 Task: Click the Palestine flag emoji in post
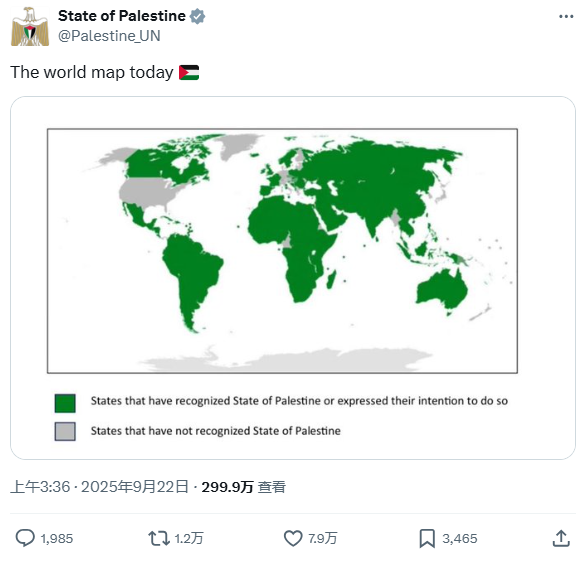point(189,72)
